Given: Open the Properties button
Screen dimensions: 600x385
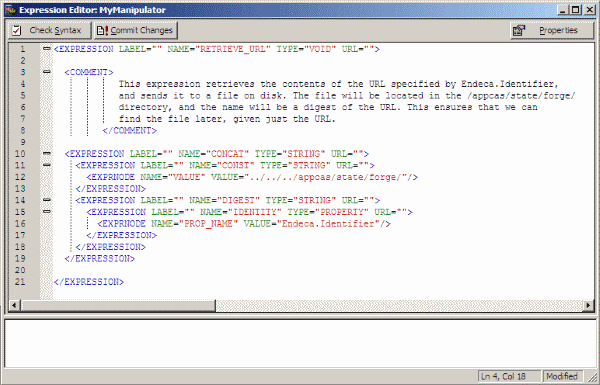Looking at the screenshot, I should (x=551, y=30).
